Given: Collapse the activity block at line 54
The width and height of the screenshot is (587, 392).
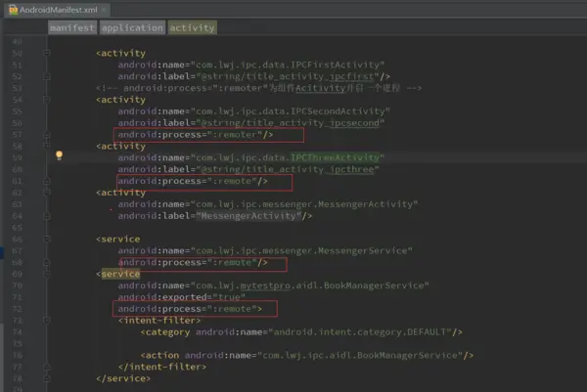Looking at the screenshot, I should 47,100.
